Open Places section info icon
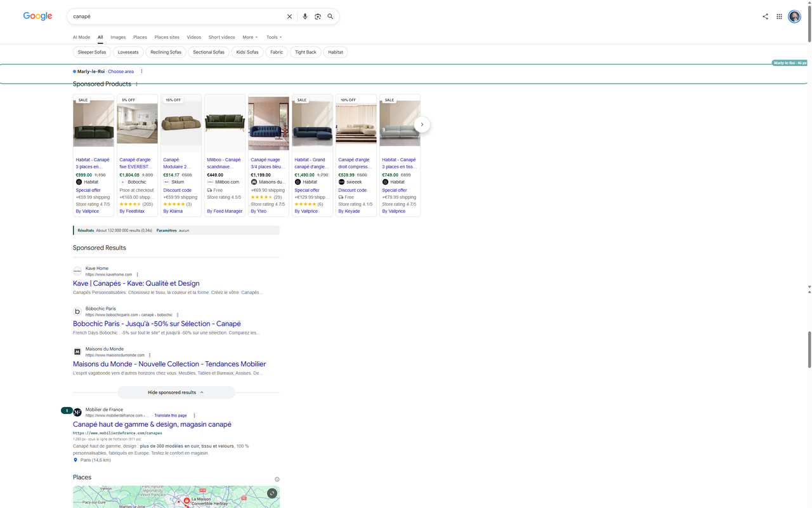The width and height of the screenshot is (812, 508). click(277, 479)
